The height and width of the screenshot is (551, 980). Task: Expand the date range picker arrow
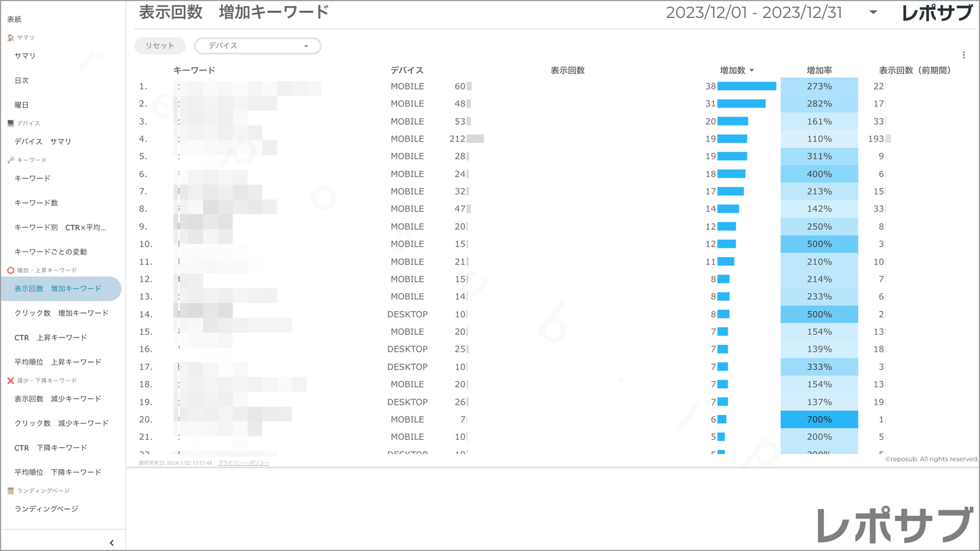(x=873, y=13)
